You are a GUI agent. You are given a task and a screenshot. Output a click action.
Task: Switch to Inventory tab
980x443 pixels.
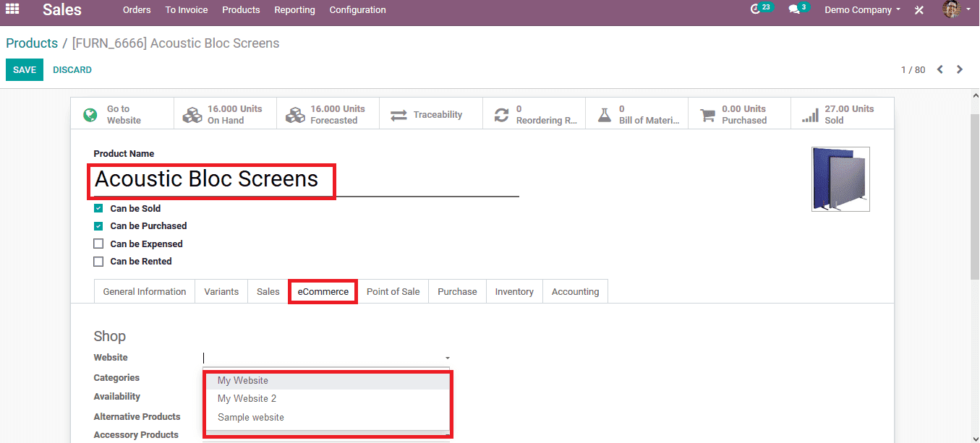514,291
